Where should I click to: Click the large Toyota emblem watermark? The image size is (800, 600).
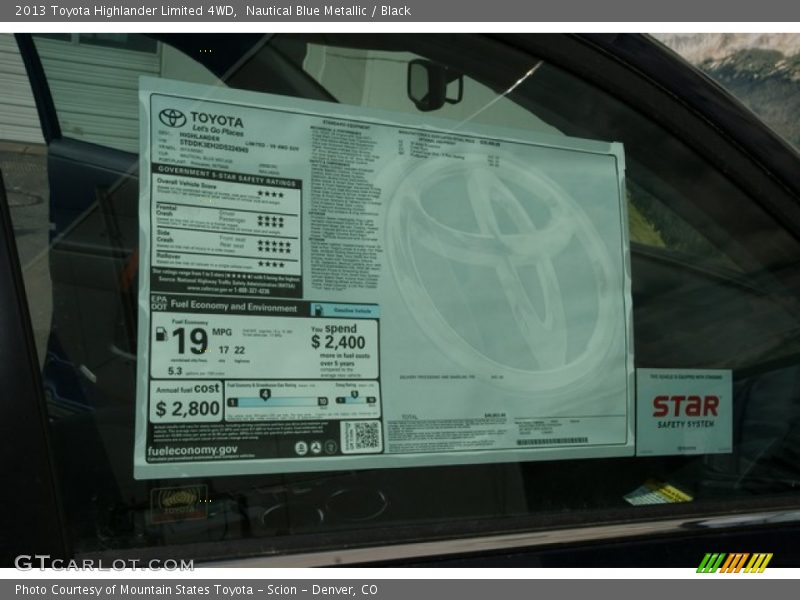(497, 270)
